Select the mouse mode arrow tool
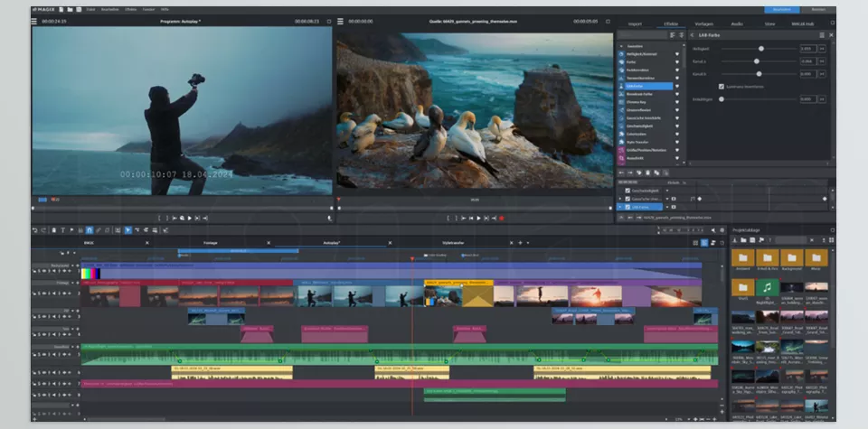Image resolution: width=868 pixels, height=429 pixels. coord(127,230)
